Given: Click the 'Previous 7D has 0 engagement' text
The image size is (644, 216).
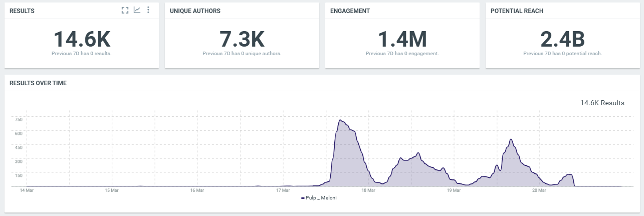Looking at the screenshot, I should click(x=402, y=53).
